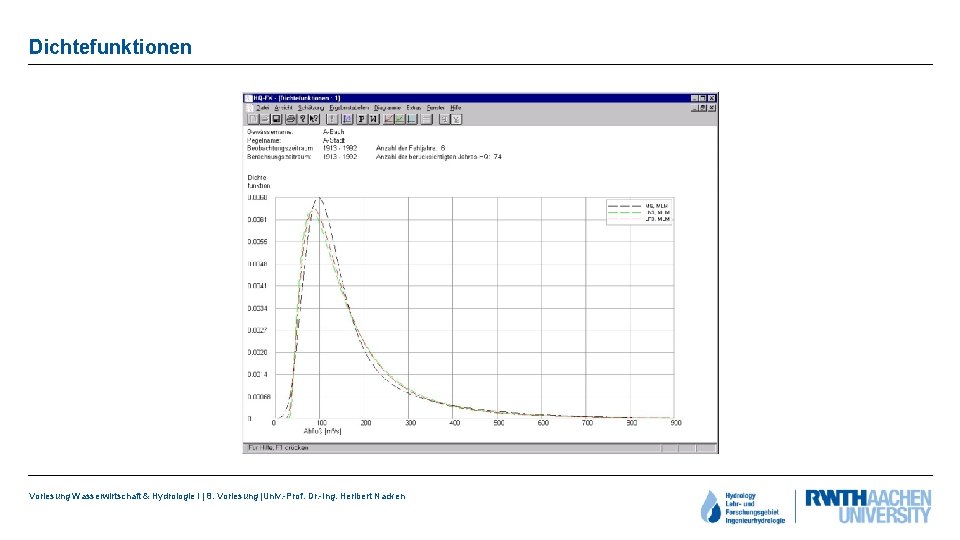Image resolution: width=960 pixels, height=540 pixels.
Task: Open the Diagramme menu
Action: tap(388, 108)
